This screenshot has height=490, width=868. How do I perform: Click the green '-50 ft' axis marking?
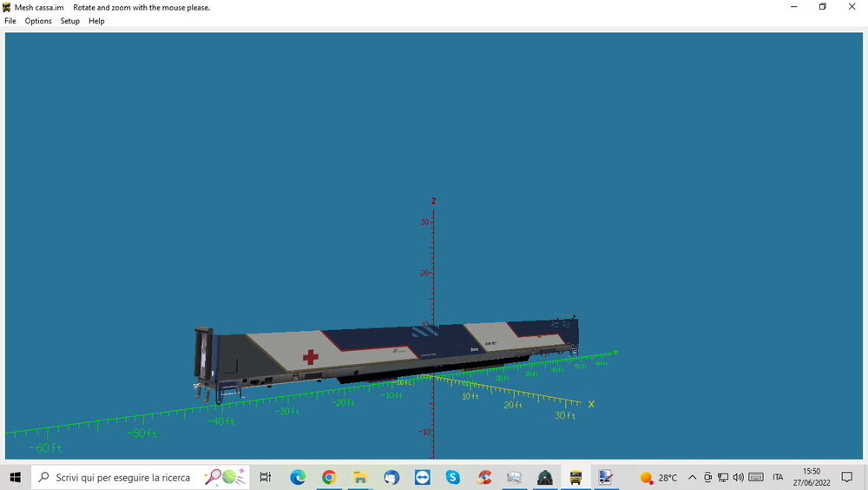point(142,433)
